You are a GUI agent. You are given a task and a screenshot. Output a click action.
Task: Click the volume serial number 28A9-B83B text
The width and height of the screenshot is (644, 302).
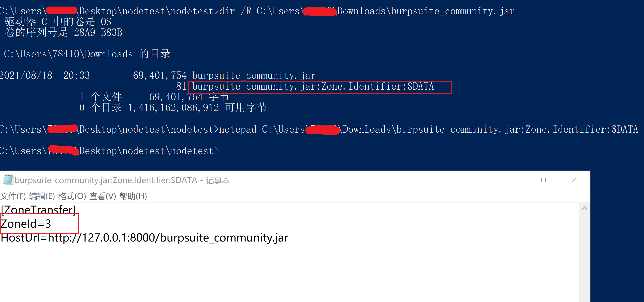point(98,32)
